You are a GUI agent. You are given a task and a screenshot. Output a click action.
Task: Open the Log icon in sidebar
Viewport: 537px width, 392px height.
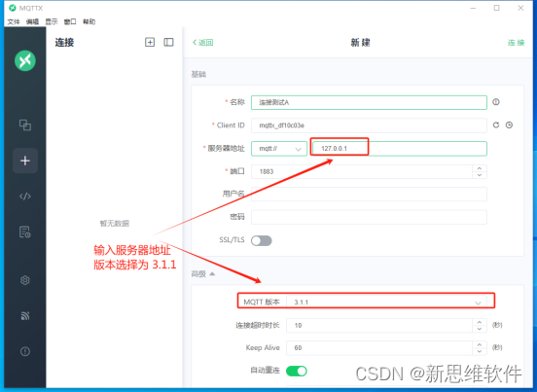point(25,232)
